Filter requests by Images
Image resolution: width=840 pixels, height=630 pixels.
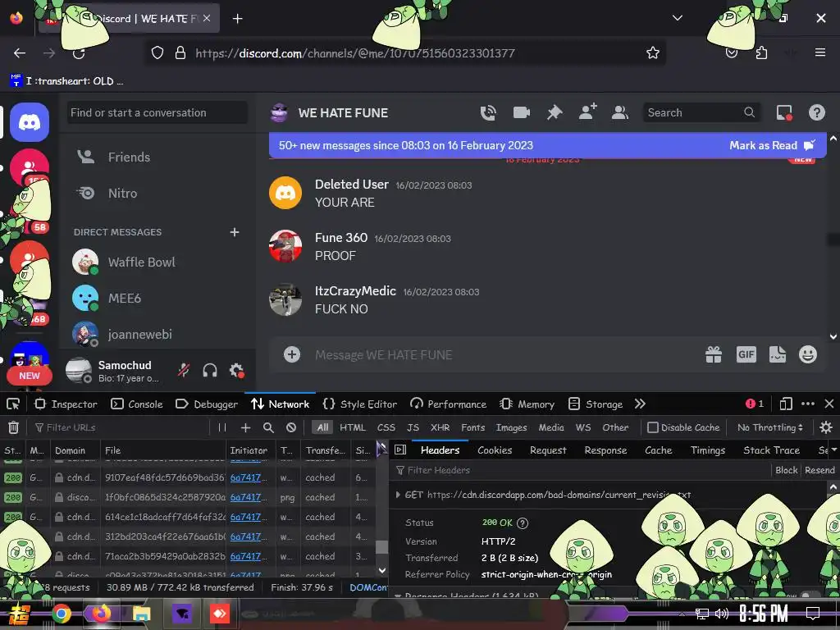511,427
